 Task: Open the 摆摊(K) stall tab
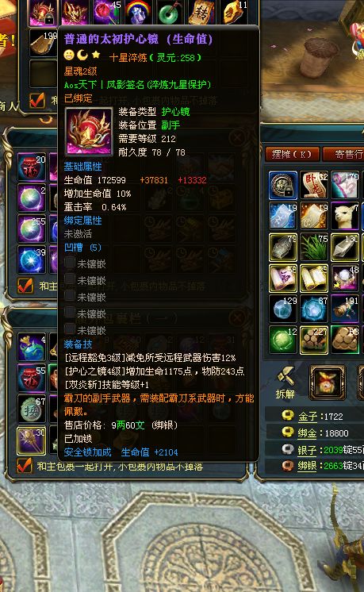[x=293, y=154]
